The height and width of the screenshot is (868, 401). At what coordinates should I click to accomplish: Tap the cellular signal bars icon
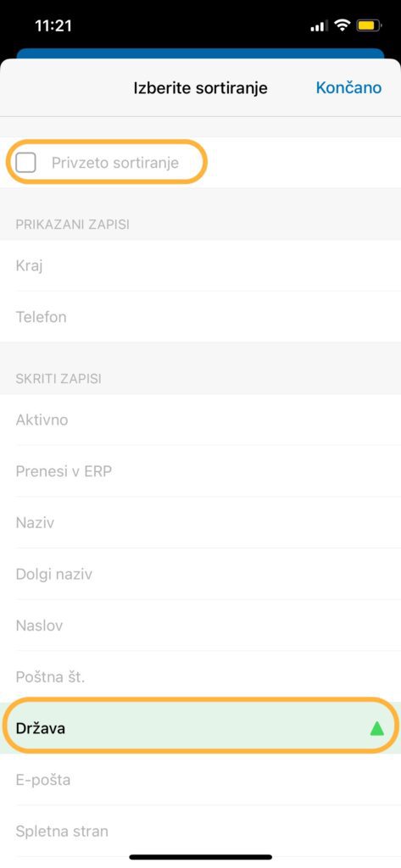coord(319,26)
